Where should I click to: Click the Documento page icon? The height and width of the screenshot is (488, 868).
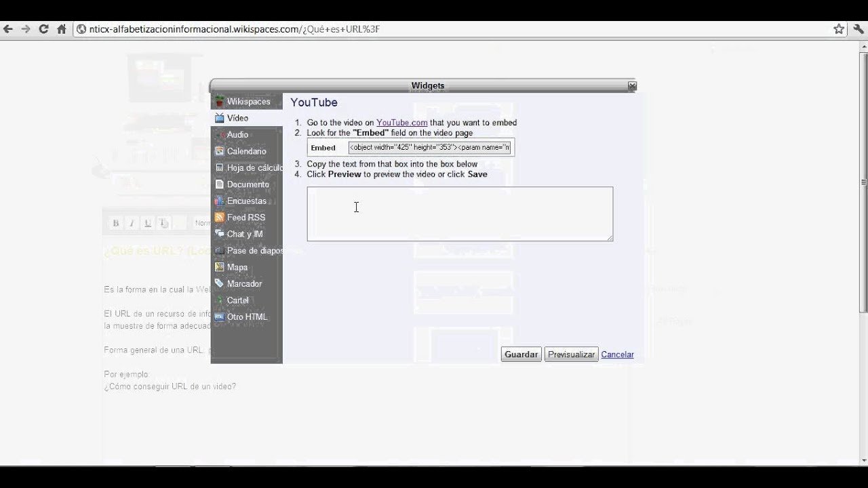(x=219, y=184)
